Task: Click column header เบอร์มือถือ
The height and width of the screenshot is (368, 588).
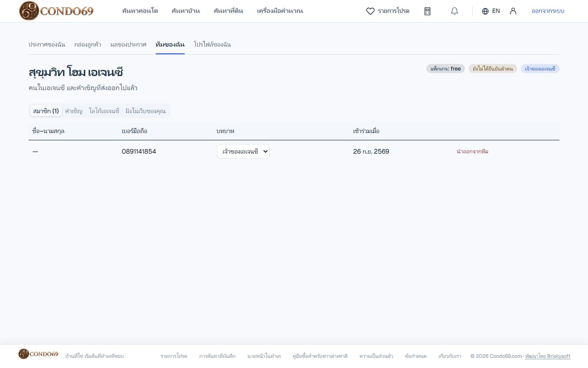Action: [x=134, y=131]
